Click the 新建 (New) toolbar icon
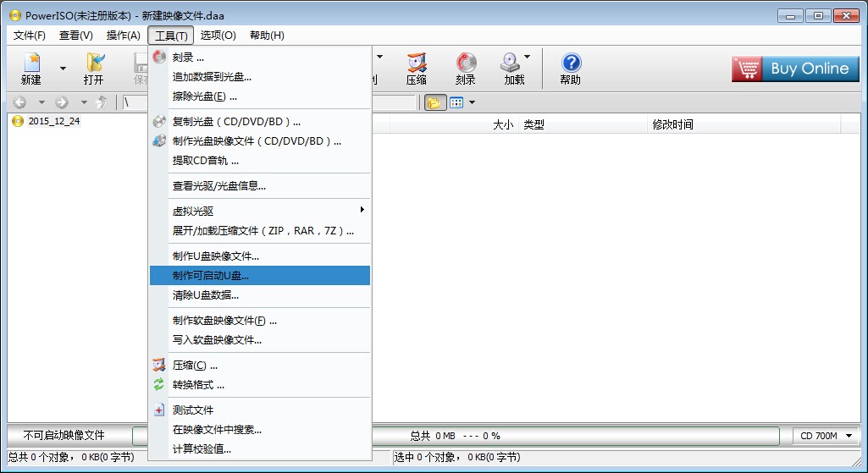The width and height of the screenshot is (868, 473). point(31,69)
